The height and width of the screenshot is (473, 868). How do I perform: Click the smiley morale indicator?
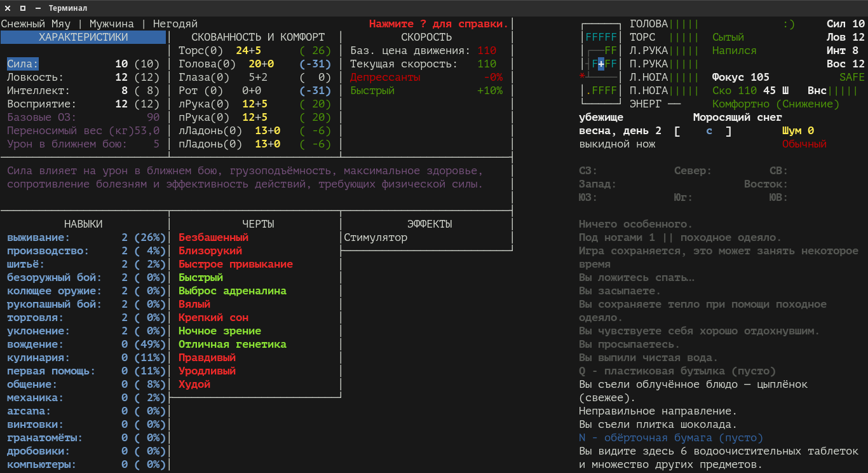tap(789, 24)
